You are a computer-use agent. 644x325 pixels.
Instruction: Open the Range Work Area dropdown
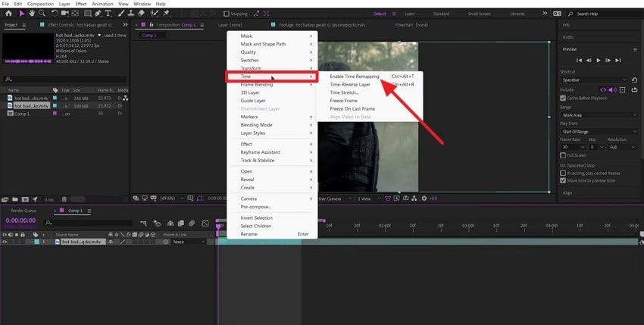(599, 115)
